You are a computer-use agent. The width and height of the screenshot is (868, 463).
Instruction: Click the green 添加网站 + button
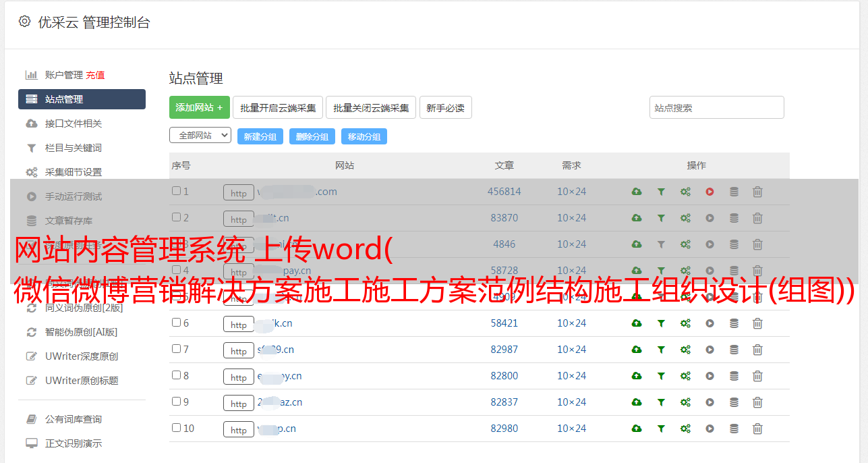tap(200, 107)
